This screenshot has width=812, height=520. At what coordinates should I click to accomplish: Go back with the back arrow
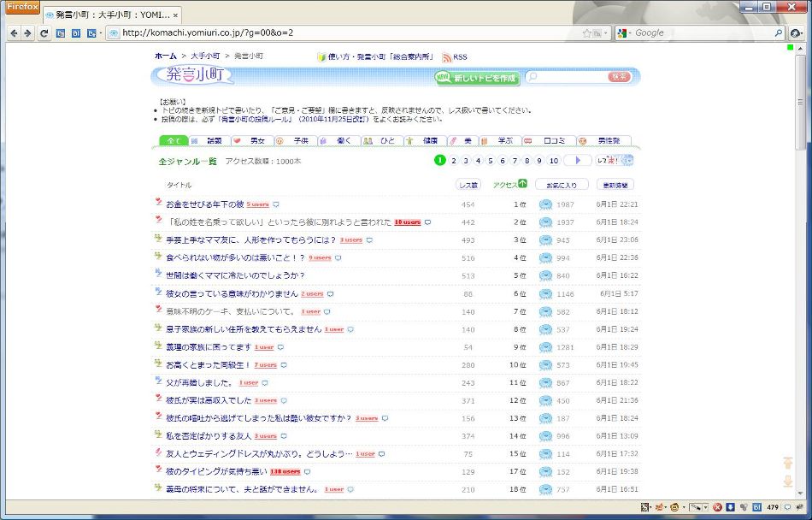click(x=14, y=33)
